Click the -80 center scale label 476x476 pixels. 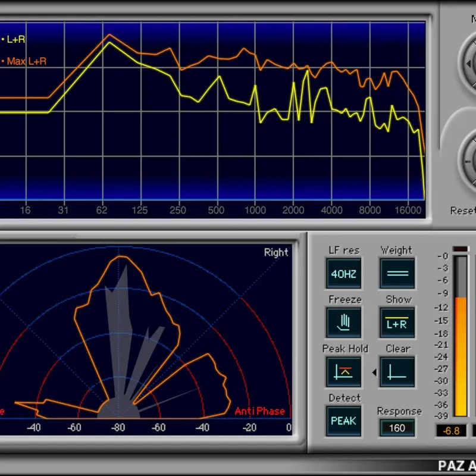[x=118, y=427]
